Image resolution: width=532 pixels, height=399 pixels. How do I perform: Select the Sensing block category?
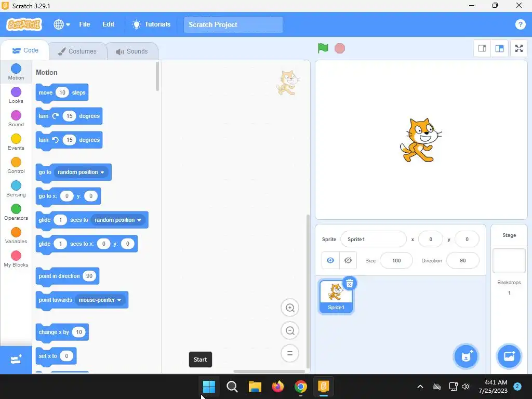pos(16,189)
